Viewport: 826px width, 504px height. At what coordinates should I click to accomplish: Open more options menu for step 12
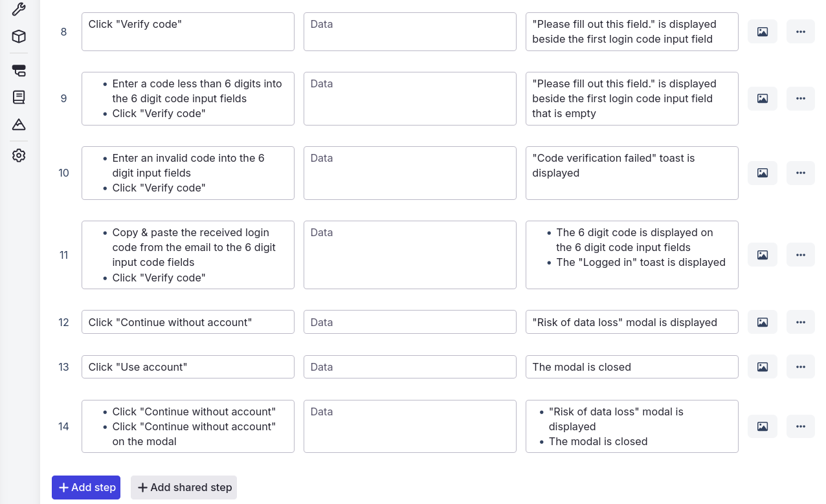click(x=801, y=322)
